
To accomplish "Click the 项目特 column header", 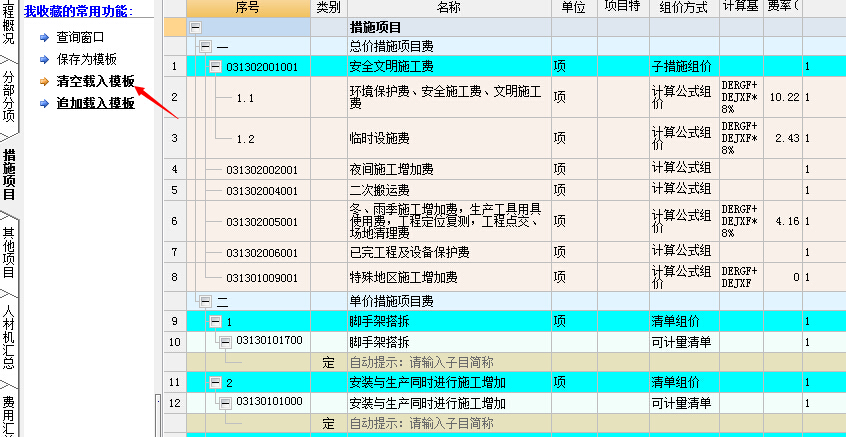I will [623, 8].
